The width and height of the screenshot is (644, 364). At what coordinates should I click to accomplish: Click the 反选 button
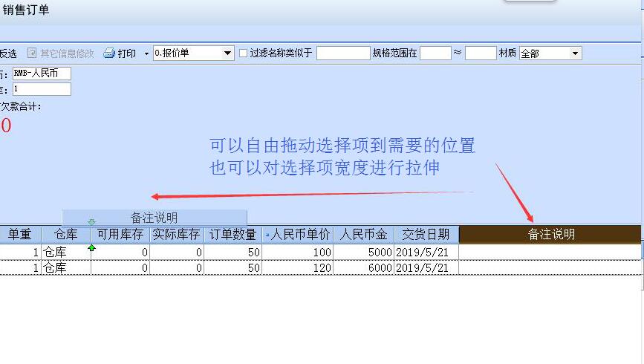click(8, 53)
